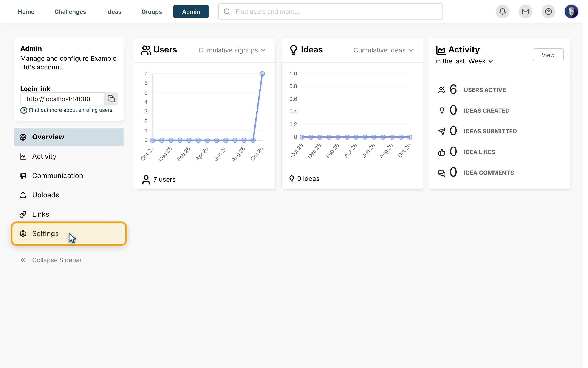The image size is (588, 368).
Task: Click the Ideas Created lightbulb icon
Action: pos(442,111)
